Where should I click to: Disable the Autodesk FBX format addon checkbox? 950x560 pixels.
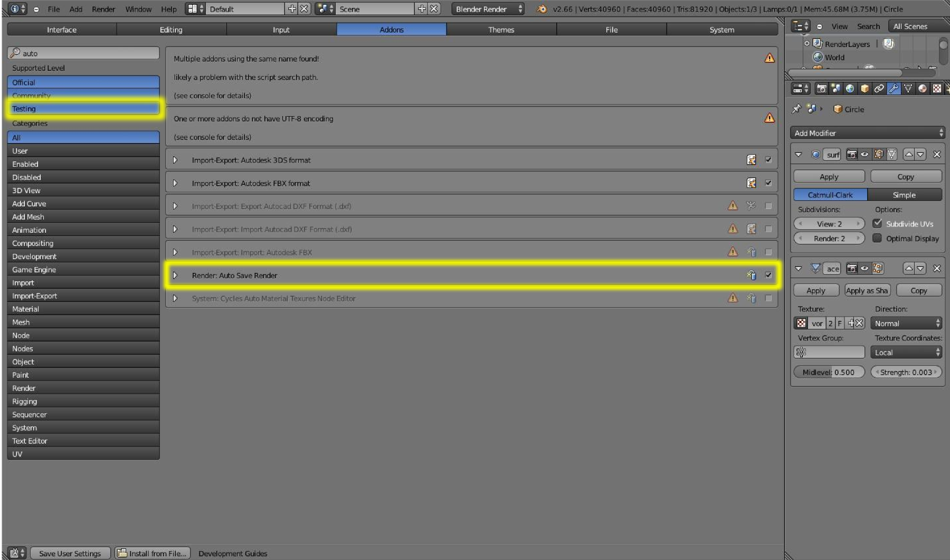[x=768, y=183]
